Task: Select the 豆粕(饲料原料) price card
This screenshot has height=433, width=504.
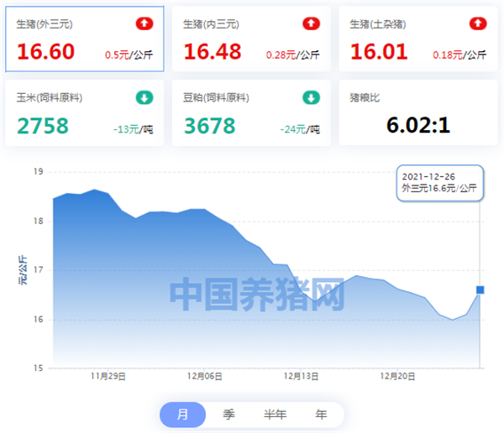Action: [x=251, y=113]
